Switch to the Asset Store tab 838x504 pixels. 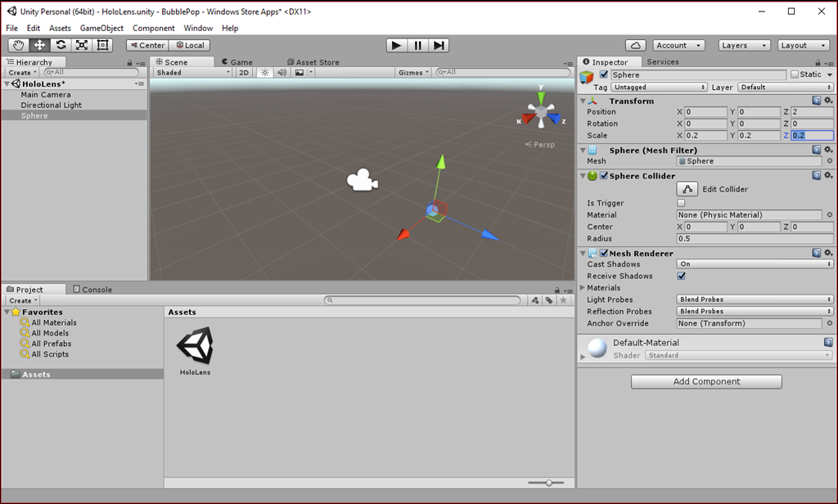pos(313,62)
